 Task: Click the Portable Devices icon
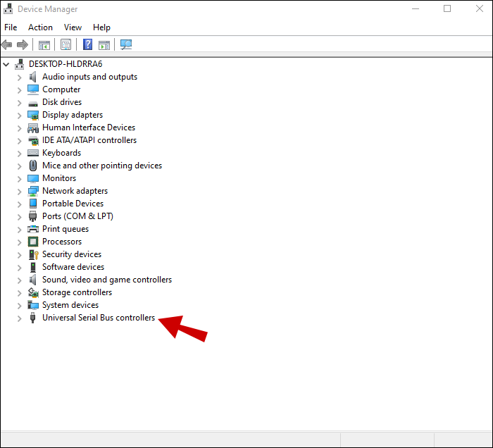click(32, 204)
